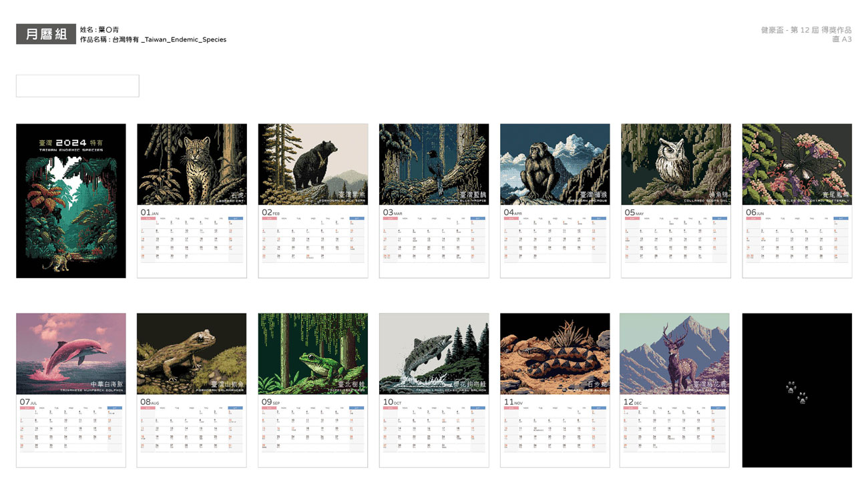
Task: Click the 直 A3 format label
Action: [841, 39]
